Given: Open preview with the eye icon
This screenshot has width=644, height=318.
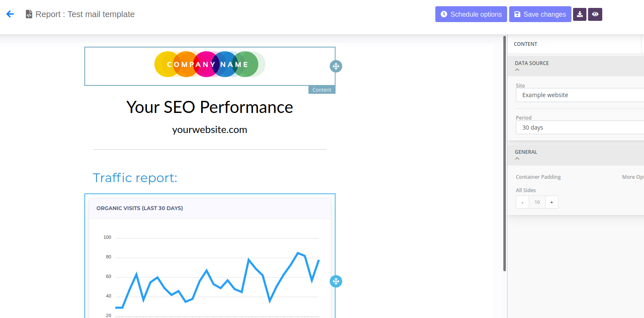Looking at the screenshot, I should tap(595, 14).
